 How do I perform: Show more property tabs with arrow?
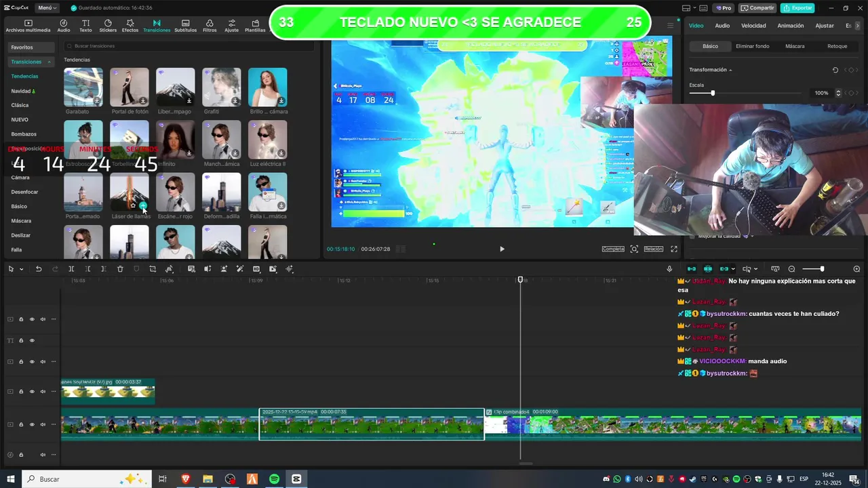coord(859,26)
